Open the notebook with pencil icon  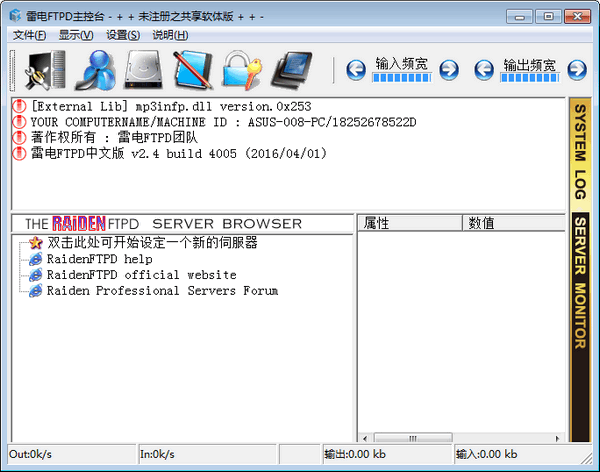tap(193, 70)
